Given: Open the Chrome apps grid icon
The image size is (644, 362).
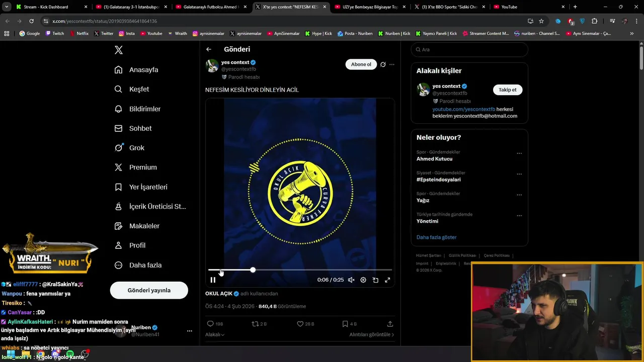Looking at the screenshot, I should [7, 33].
